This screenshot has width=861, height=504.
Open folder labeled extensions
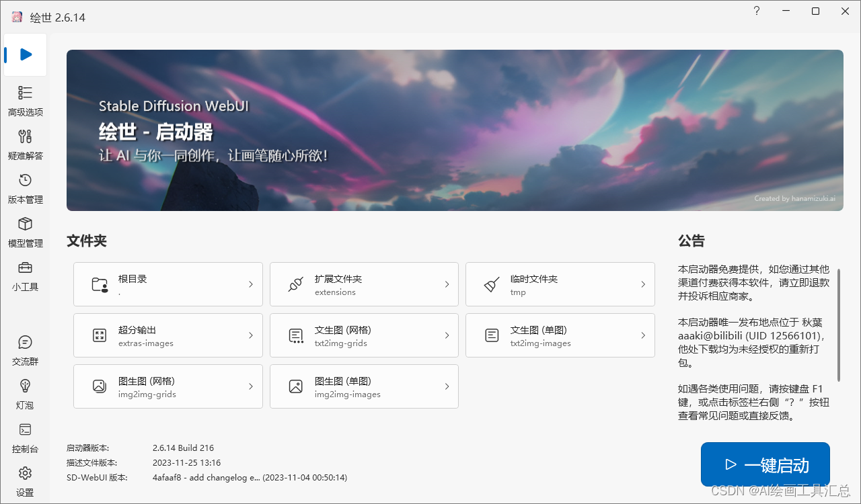(364, 284)
